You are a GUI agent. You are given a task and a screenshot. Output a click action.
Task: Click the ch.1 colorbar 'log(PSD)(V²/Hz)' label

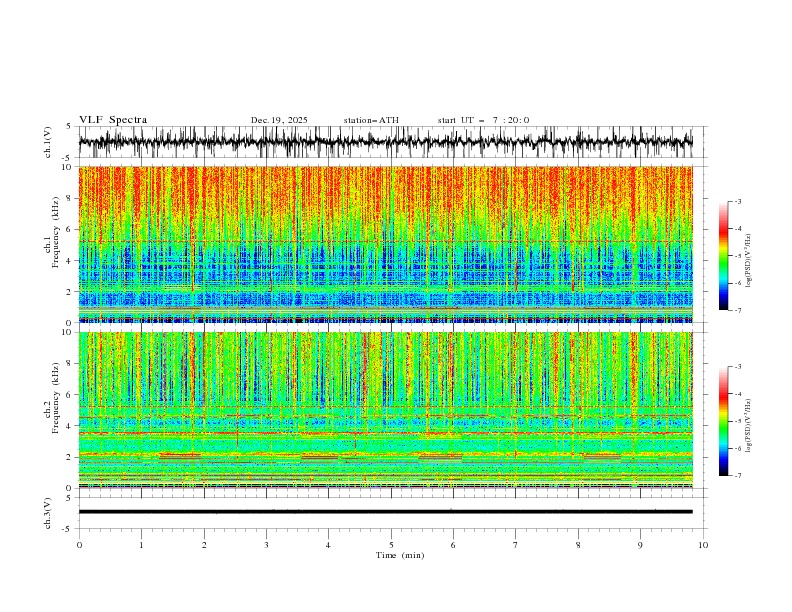(749, 261)
